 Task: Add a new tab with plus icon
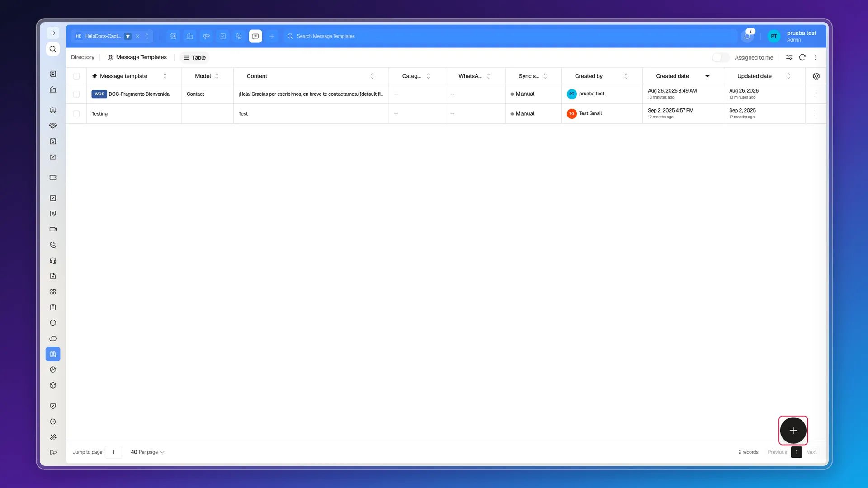[x=272, y=36]
